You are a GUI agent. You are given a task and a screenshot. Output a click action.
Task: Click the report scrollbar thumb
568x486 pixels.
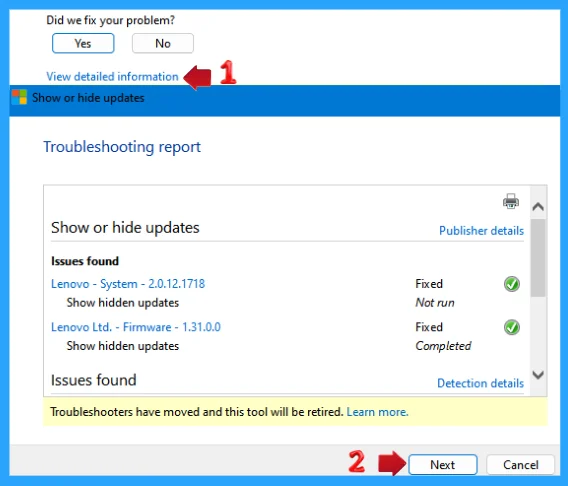click(538, 258)
